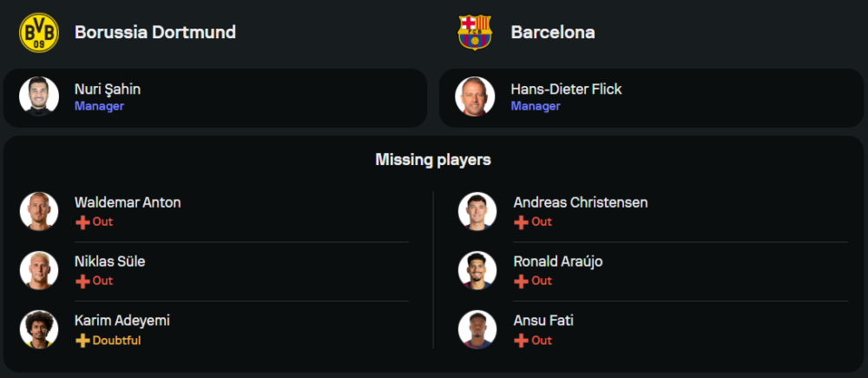This screenshot has width=868, height=378.
Task: Click Waldemar Anton's player avatar
Action: pyautogui.click(x=39, y=211)
